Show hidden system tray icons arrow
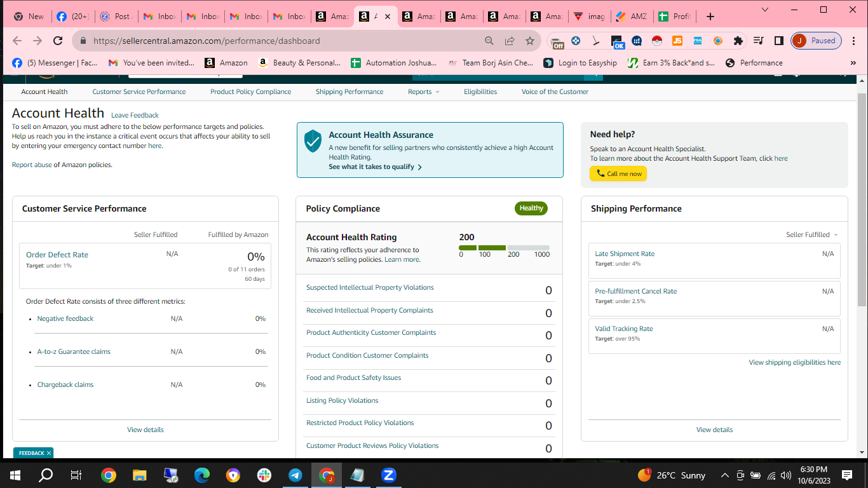Image resolution: width=868 pixels, height=488 pixels. pyautogui.click(x=724, y=475)
